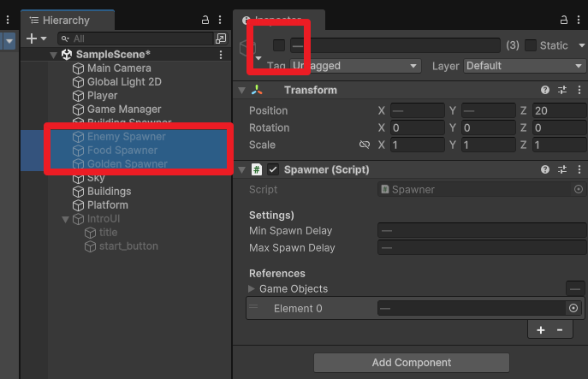Click Scale X field
The image size is (588, 379).
(x=418, y=145)
